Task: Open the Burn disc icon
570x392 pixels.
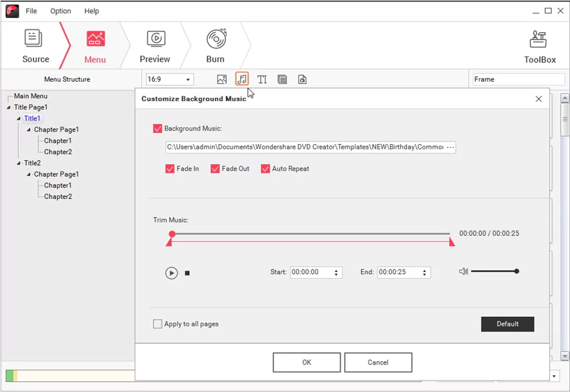Action: [x=215, y=39]
